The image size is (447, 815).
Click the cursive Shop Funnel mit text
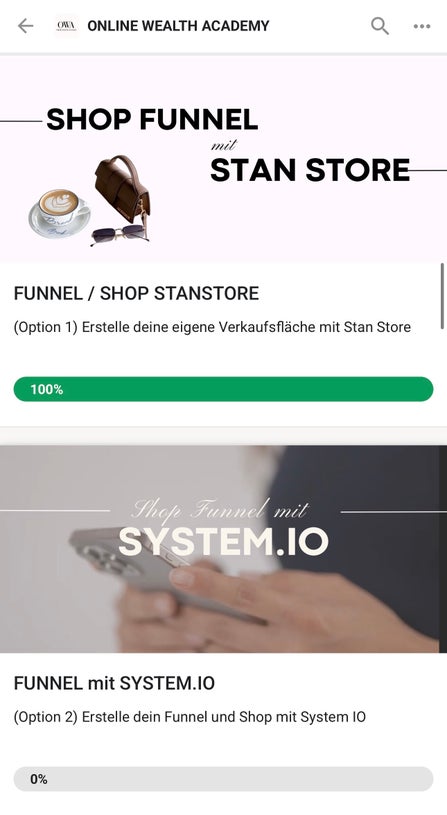click(x=220, y=510)
